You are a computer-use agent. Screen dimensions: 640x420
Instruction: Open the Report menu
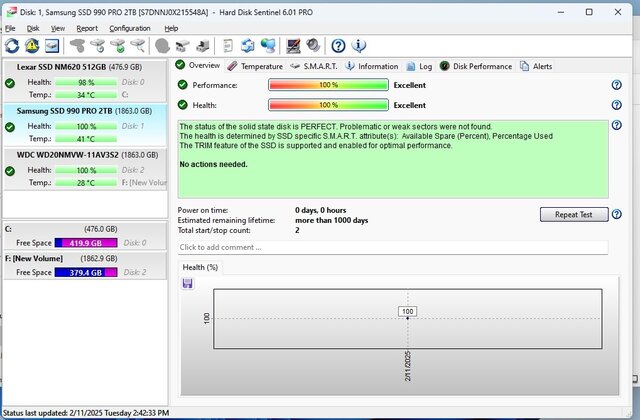[x=87, y=28]
